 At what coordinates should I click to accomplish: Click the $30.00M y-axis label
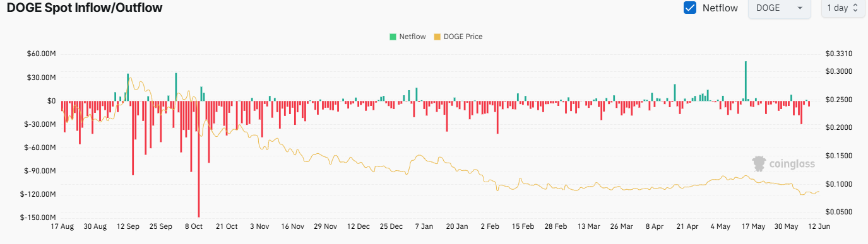(x=40, y=78)
